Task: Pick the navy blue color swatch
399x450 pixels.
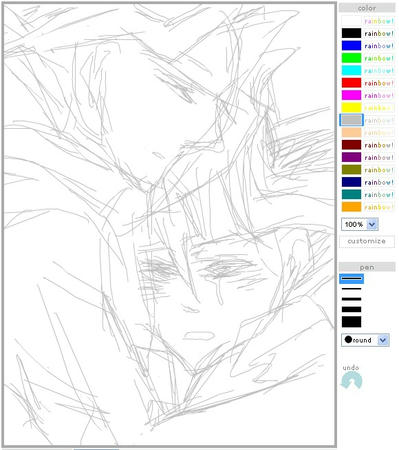Action: point(351,182)
